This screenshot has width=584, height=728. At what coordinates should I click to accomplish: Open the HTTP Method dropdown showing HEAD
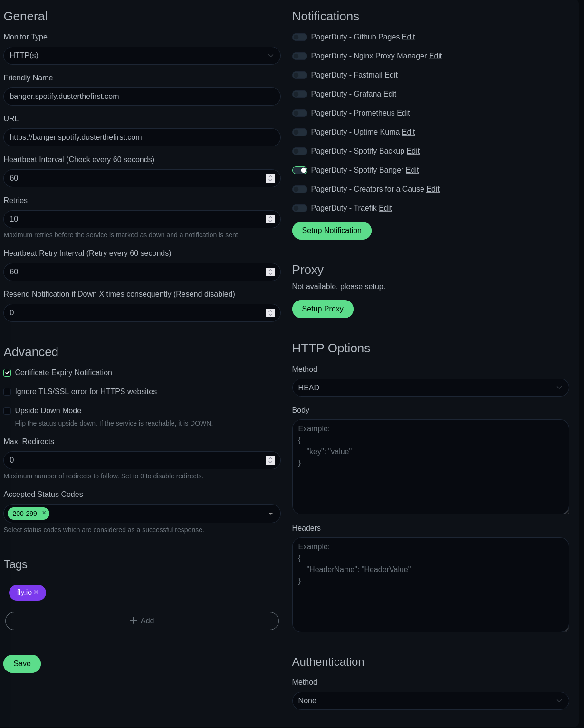[x=430, y=388]
